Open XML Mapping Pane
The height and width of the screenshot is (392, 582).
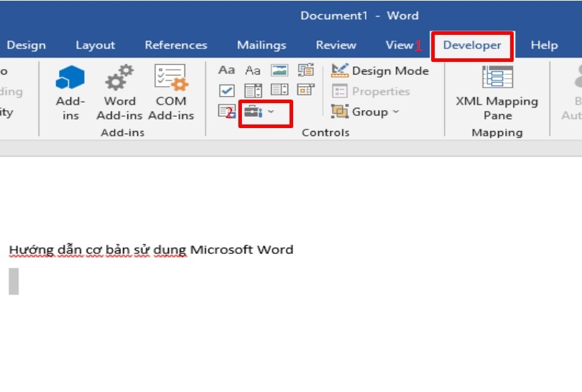[x=497, y=92]
